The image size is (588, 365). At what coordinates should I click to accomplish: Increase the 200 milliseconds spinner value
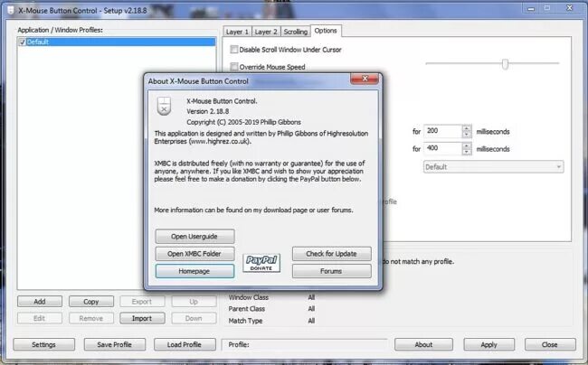[467, 128]
